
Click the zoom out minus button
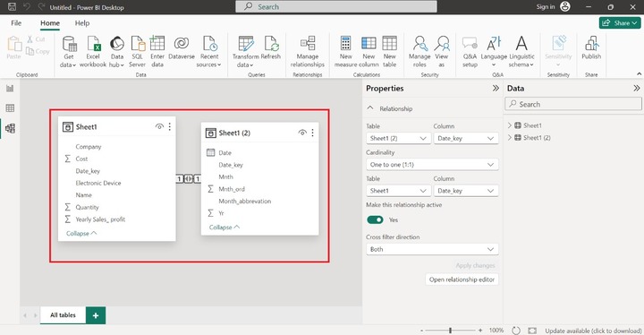click(422, 331)
